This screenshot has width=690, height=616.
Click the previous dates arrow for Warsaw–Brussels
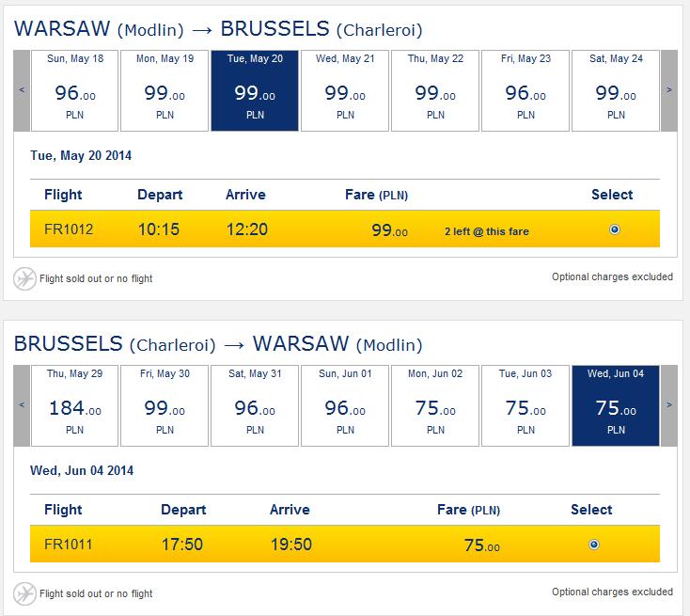tap(22, 90)
